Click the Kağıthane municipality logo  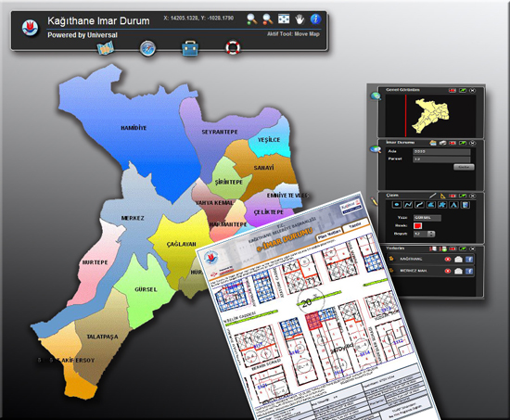coord(30,28)
